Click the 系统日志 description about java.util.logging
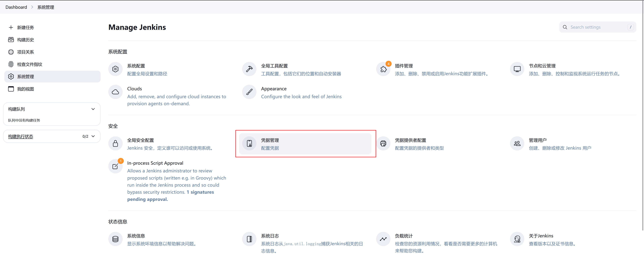Screen dimensions: 644x262 (312, 247)
